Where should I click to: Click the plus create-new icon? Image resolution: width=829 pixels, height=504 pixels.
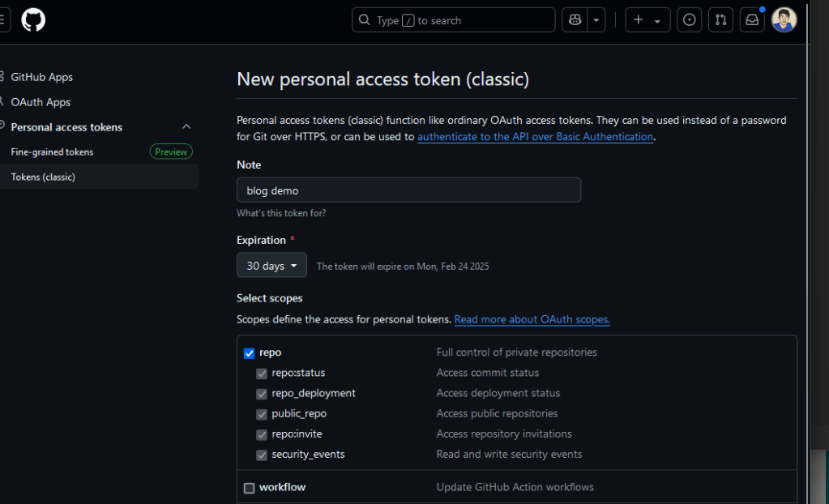click(x=638, y=20)
